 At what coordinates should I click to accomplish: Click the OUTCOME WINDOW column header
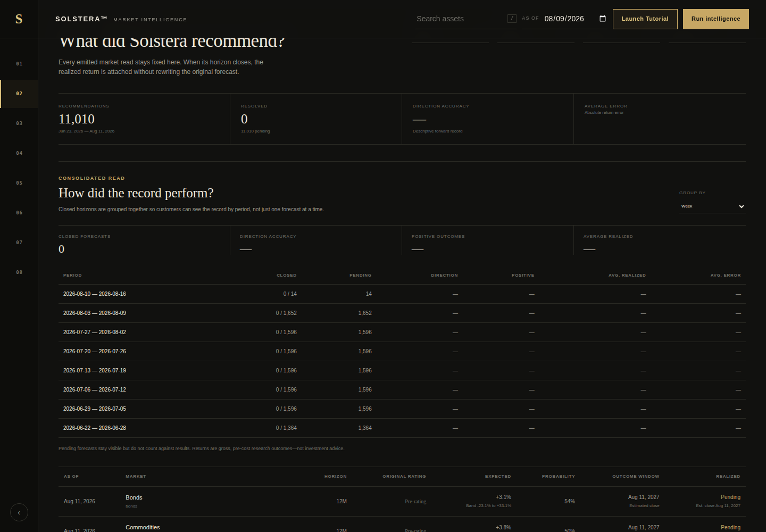click(636, 477)
